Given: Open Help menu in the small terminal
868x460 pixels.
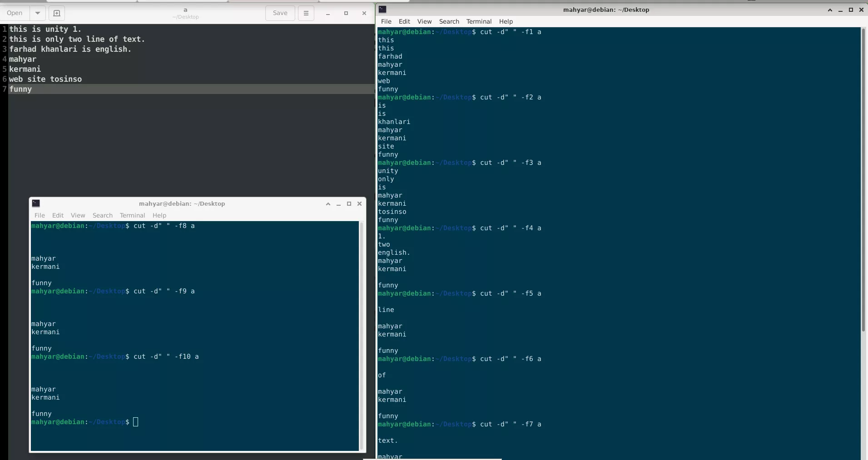Looking at the screenshot, I should tap(159, 215).
